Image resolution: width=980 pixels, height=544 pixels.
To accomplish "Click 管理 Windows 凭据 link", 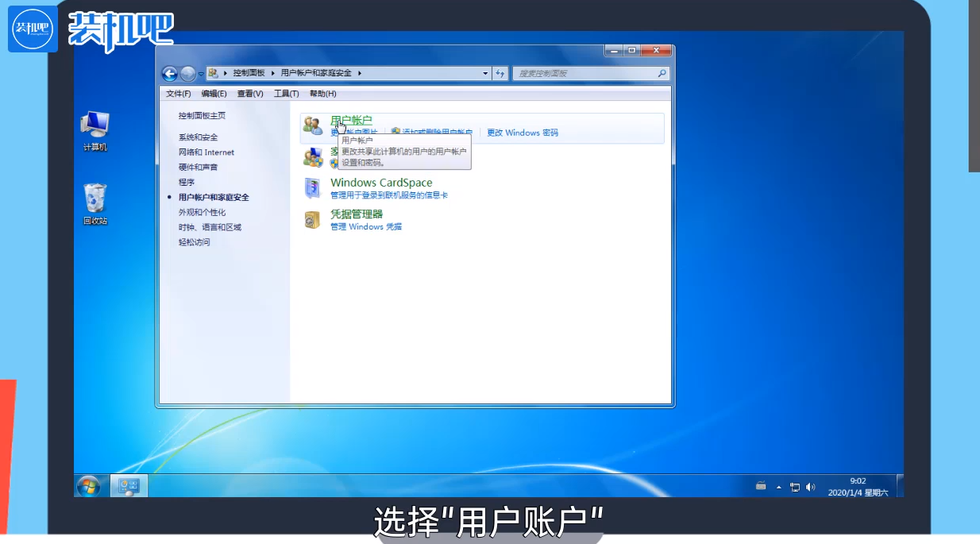I will (x=366, y=227).
